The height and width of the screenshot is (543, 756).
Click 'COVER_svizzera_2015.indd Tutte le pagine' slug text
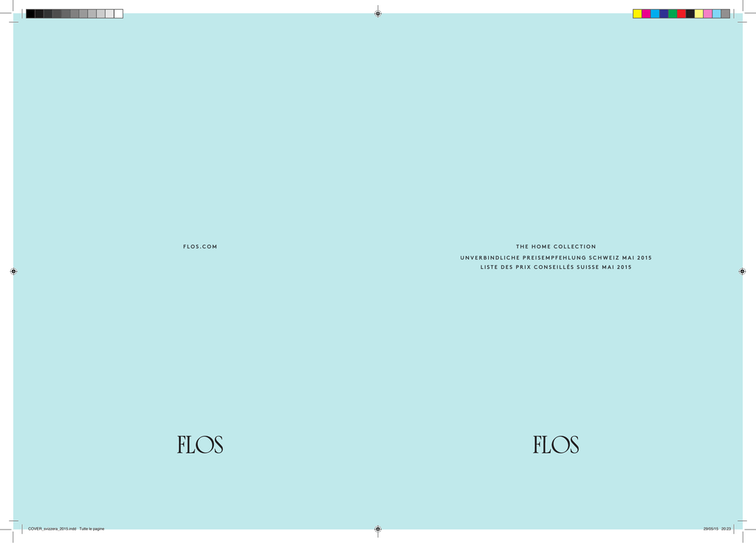click(x=66, y=529)
